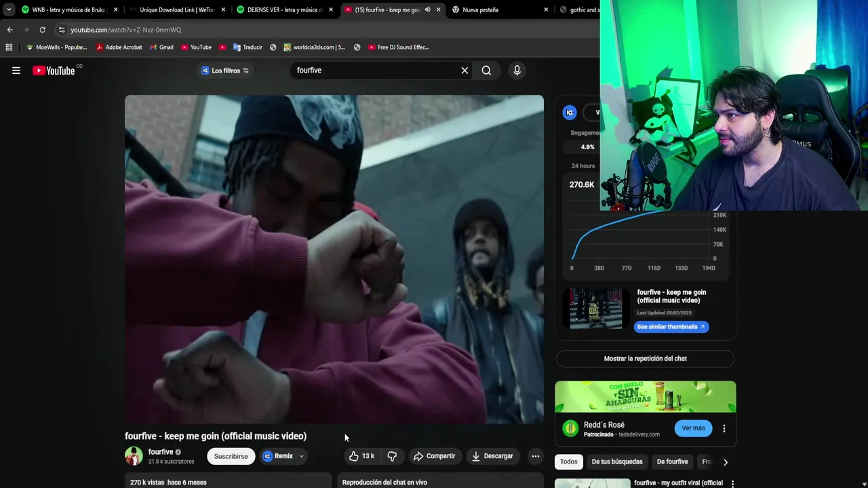
Task: Open more actions ellipsis under video
Action: (535, 456)
